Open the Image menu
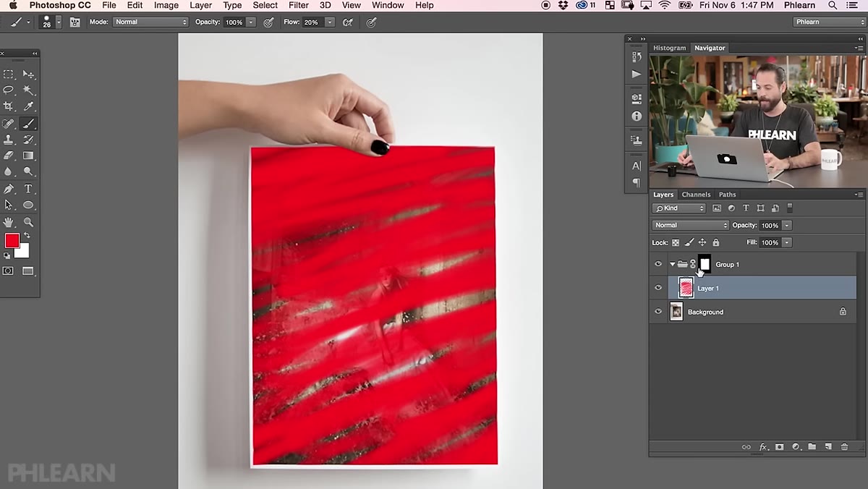Screen dimensions: 868x489 coord(166,5)
